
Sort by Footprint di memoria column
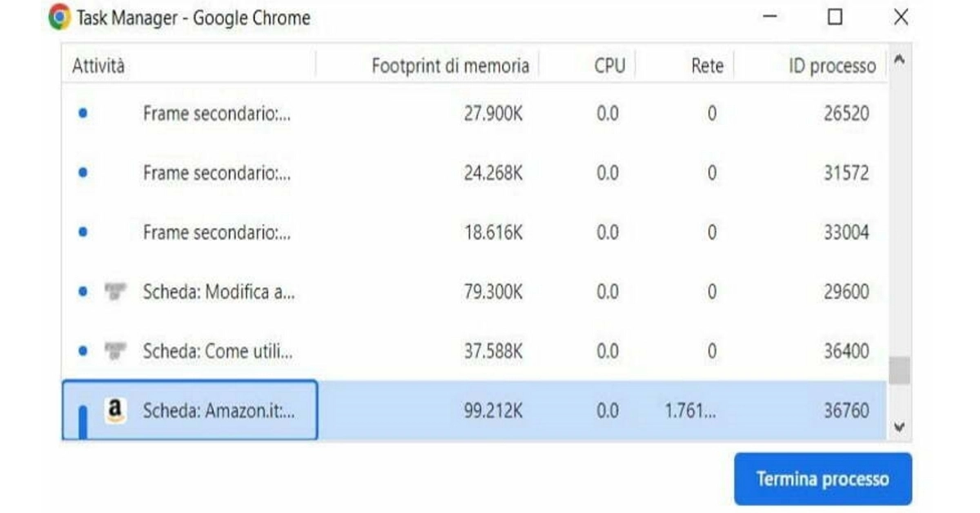[450, 66]
